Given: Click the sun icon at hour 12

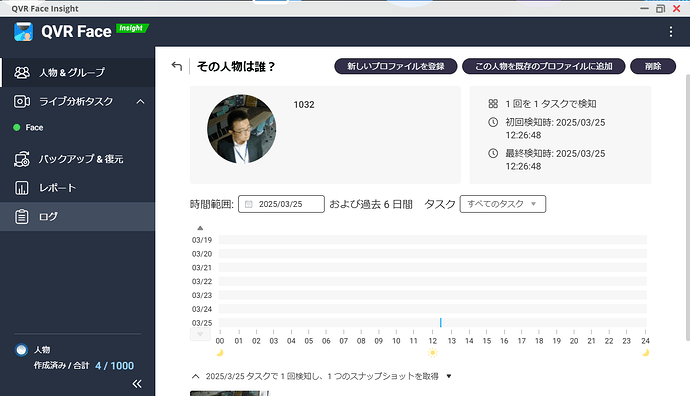Looking at the screenshot, I should click(x=433, y=352).
